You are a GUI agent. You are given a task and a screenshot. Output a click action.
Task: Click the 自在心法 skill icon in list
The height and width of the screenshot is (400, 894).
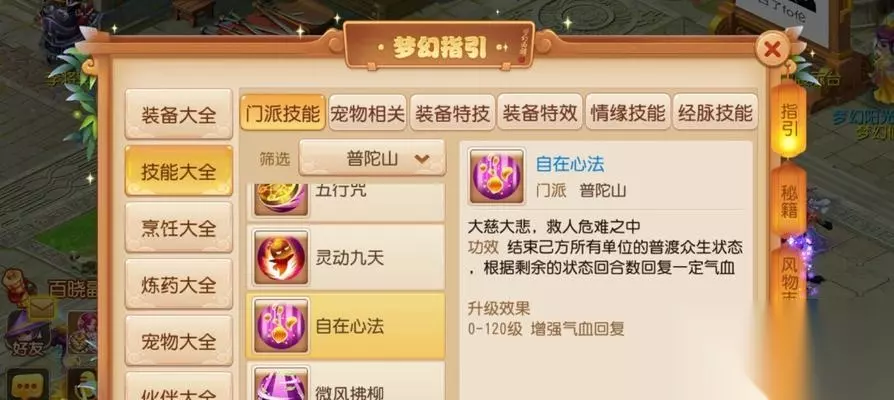coord(281,325)
